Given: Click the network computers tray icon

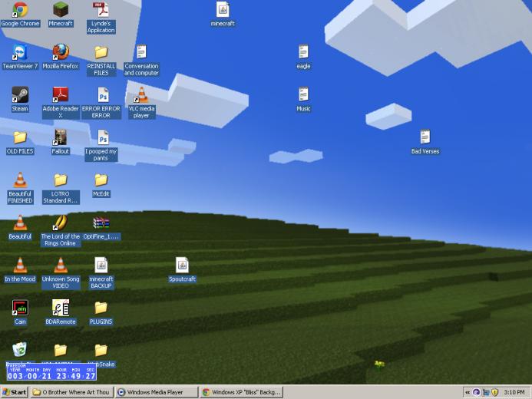Looking at the screenshot, I should pyautogui.click(x=486, y=392).
